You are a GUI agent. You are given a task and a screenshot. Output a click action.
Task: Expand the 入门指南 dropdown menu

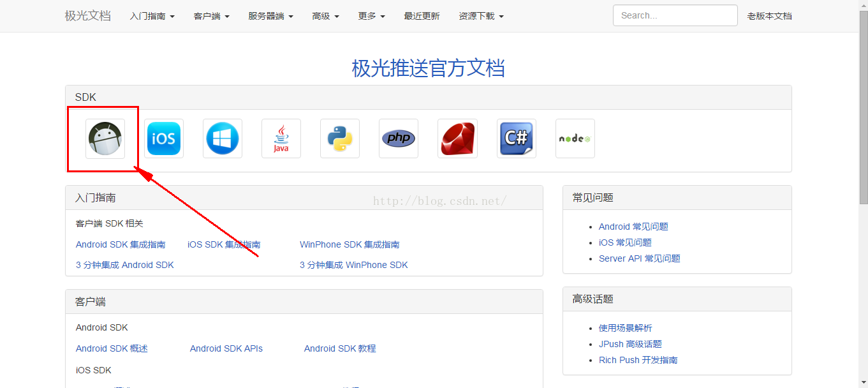coord(152,16)
